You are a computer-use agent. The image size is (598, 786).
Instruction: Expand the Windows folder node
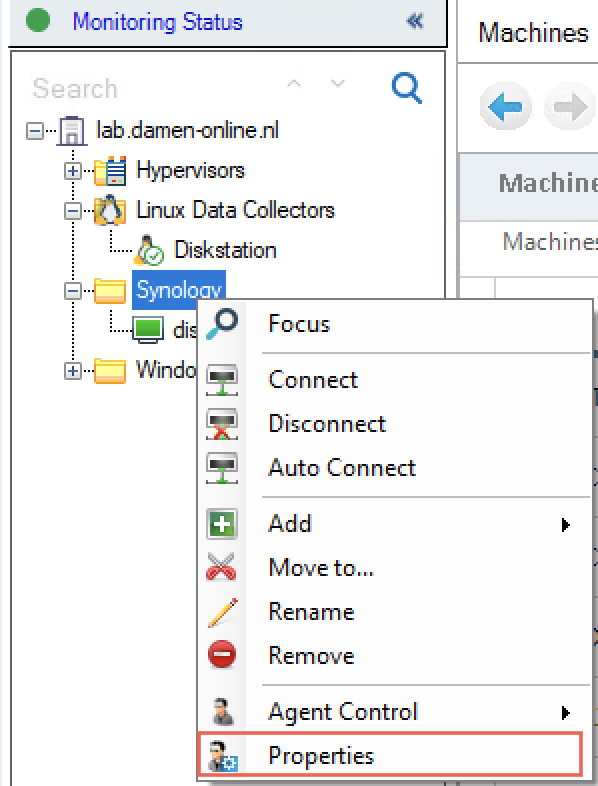[x=73, y=371]
